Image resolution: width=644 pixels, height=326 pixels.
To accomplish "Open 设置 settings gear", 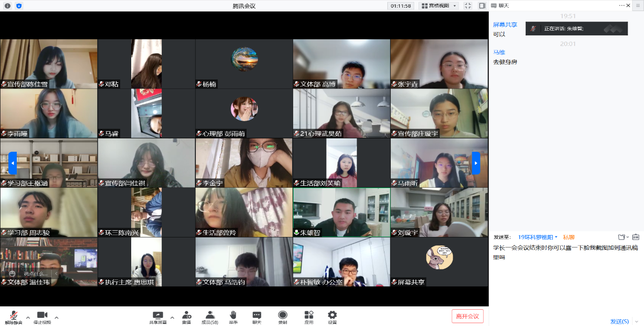I will (x=332, y=316).
